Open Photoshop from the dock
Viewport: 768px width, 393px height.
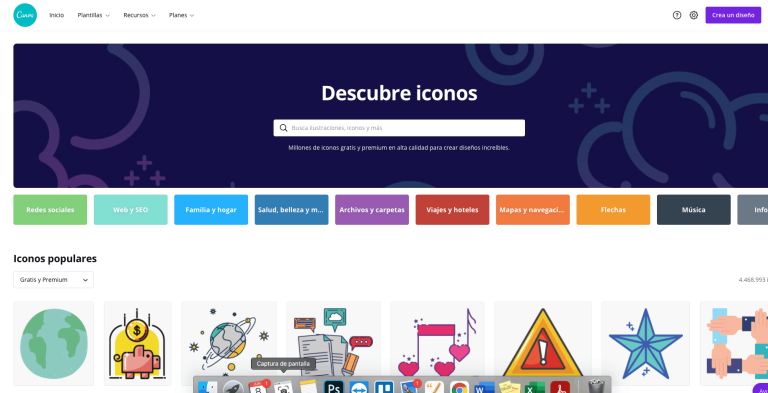[334, 387]
